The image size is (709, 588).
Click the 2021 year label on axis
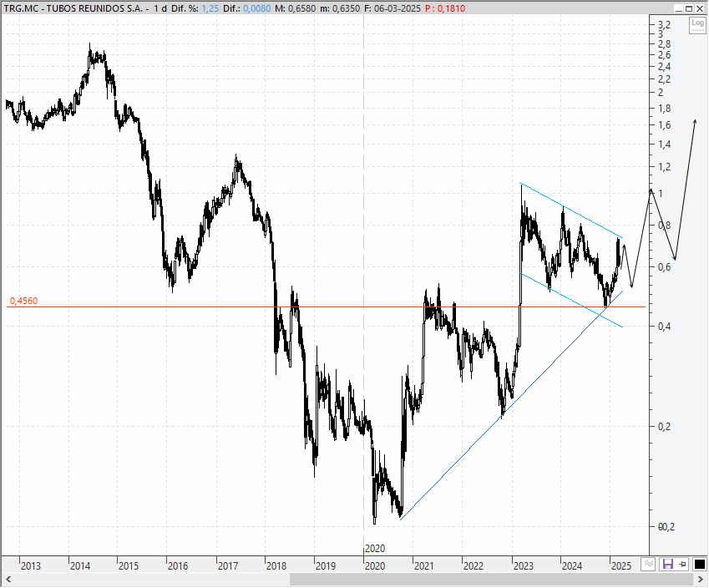pos(423,565)
